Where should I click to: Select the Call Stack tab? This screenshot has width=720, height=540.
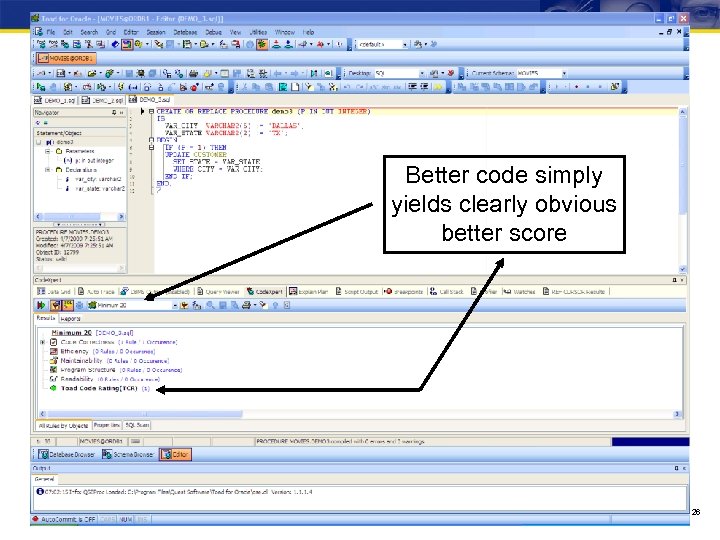point(447,292)
